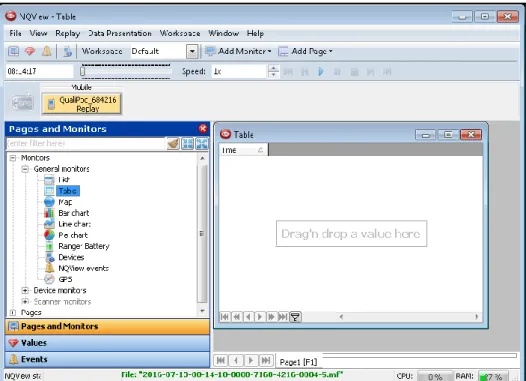Jump to replay end button
The height and width of the screenshot is (381, 526).
[387, 71]
